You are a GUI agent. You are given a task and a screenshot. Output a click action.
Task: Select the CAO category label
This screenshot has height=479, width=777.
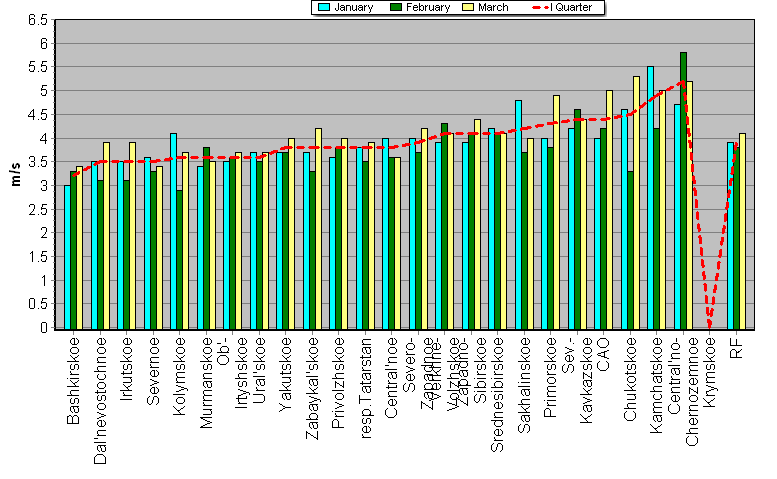(604, 354)
